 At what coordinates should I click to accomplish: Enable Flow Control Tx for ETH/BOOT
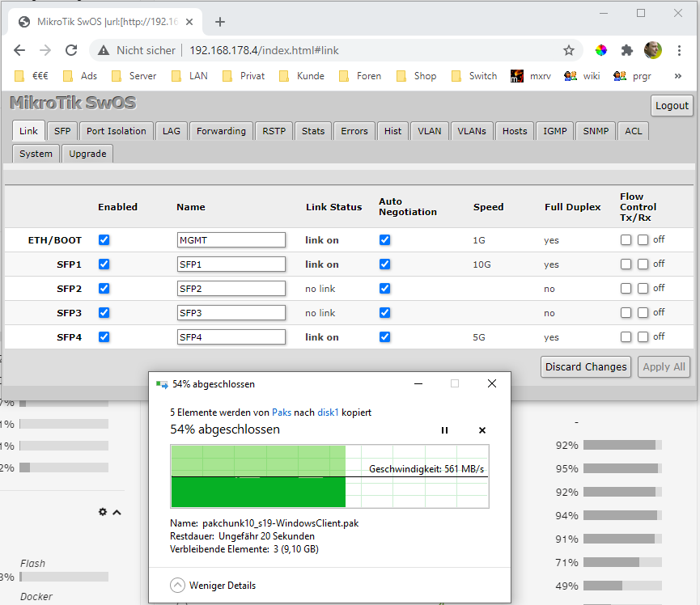pos(626,240)
